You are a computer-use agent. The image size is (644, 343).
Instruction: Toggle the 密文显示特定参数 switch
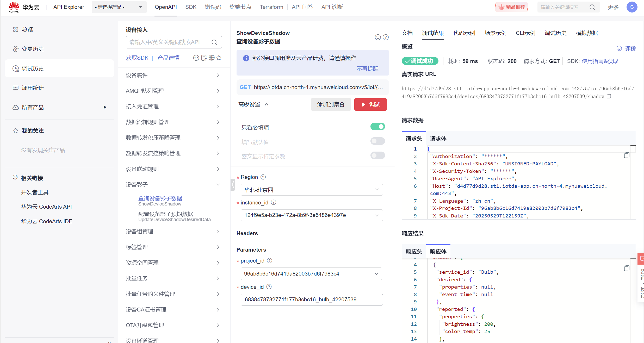coord(377,155)
